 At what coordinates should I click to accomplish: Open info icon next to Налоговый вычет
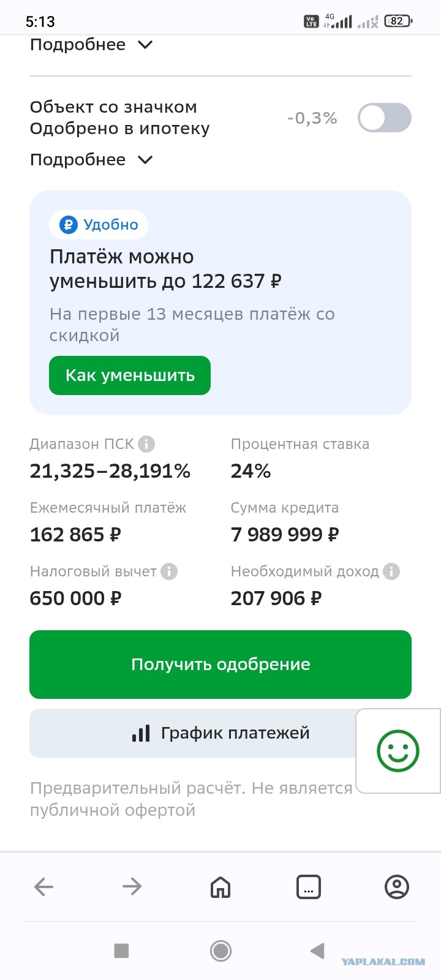[x=169, y=571]
